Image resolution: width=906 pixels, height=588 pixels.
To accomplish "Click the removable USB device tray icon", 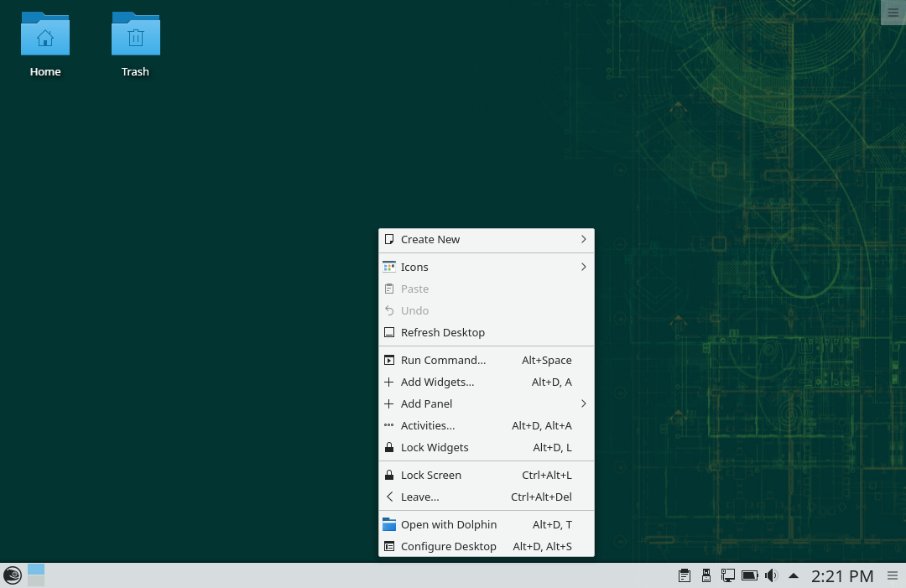I will [x=706, y=575].
